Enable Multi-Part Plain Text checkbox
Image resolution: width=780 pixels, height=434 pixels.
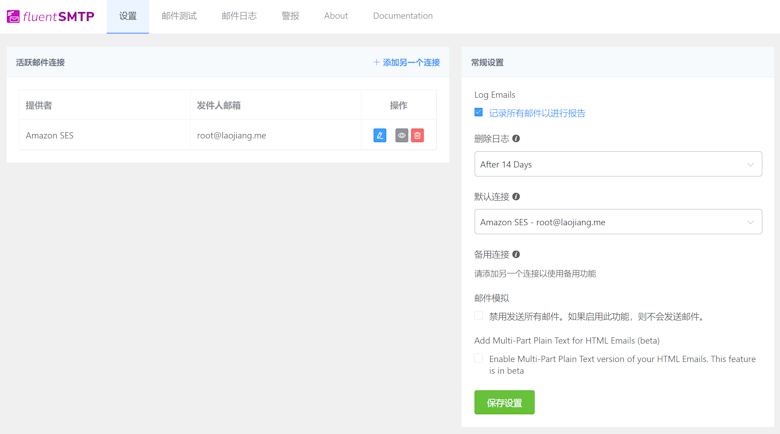(479, 359)
